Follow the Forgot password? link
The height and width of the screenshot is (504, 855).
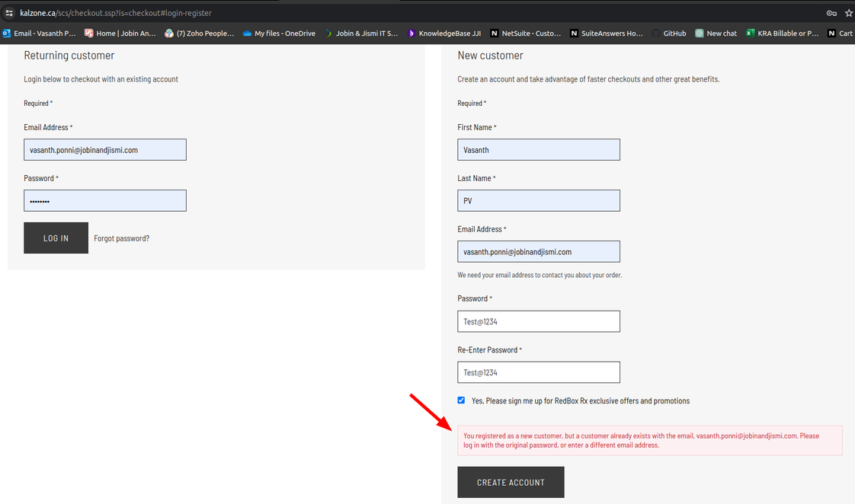click(121, 238)
